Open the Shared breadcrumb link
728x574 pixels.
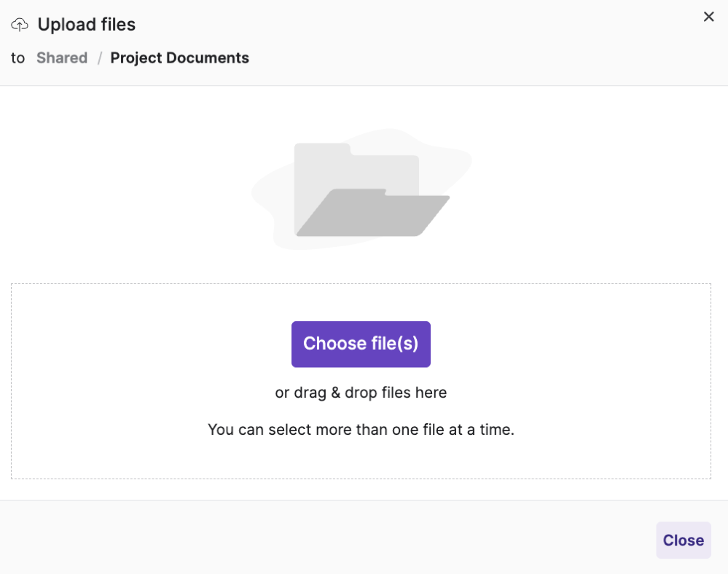pos(61,58)
